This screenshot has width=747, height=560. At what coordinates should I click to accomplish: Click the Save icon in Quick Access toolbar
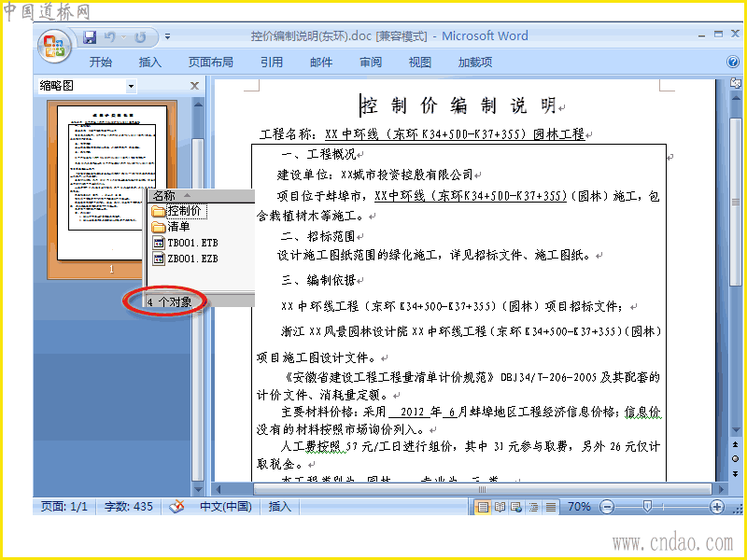(x=90, y=36)
